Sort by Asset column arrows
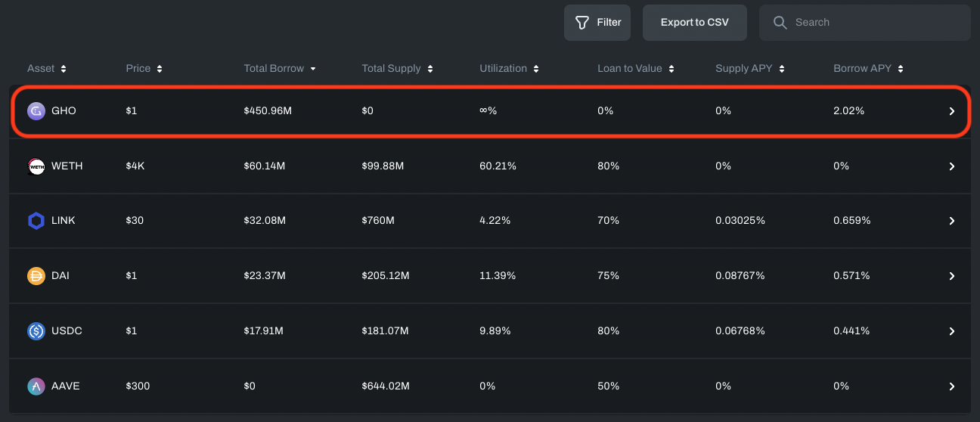This screenshot has height=422, width=980. tap(64, 69)
